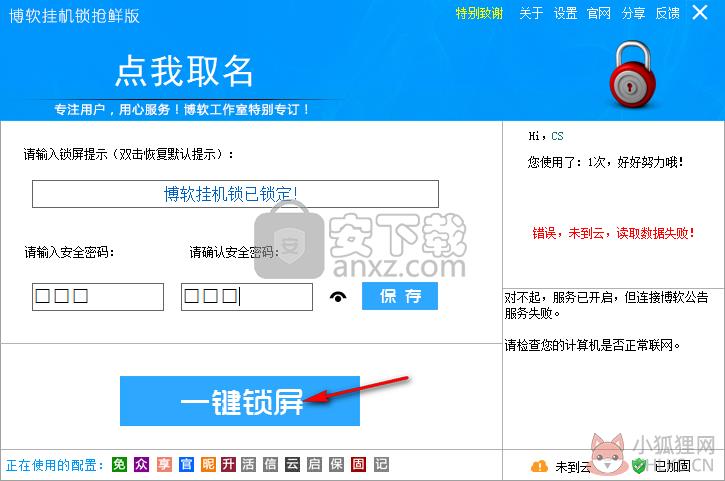Image resolution: width=725 pixels, height=481 pixels.
Task: Click the 保存 save button
Action: click(400, 296)
